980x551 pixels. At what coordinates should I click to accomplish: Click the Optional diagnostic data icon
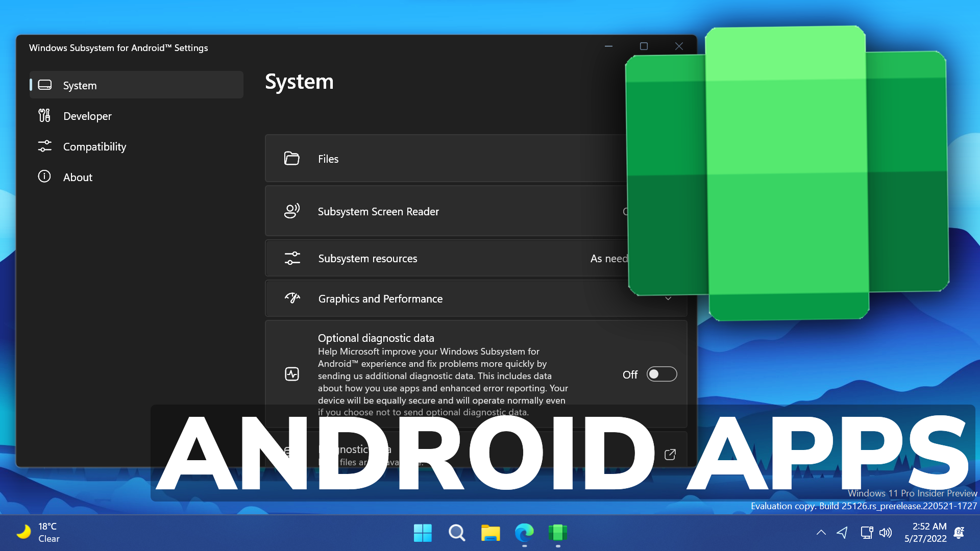[291, 374]
